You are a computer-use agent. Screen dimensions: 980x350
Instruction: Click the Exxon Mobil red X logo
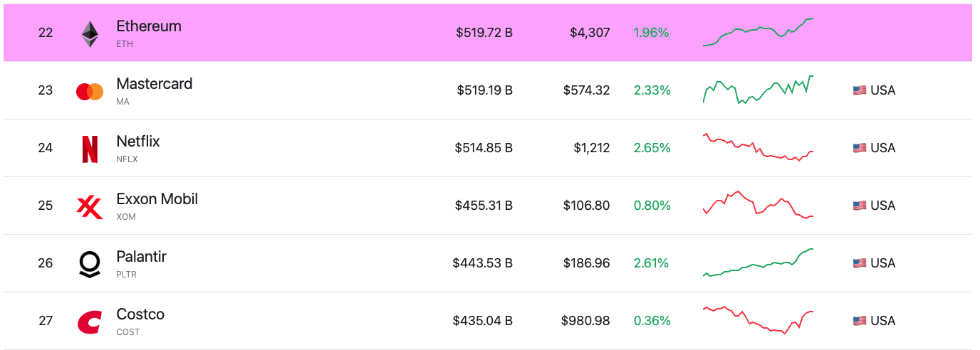pyautogui.click(x=90, y=207)
